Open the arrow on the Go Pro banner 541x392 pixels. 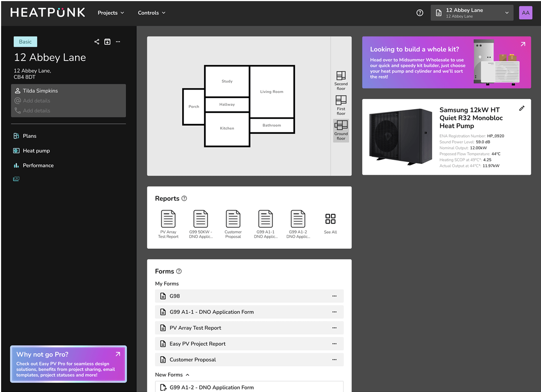click(x=118, y=354)
